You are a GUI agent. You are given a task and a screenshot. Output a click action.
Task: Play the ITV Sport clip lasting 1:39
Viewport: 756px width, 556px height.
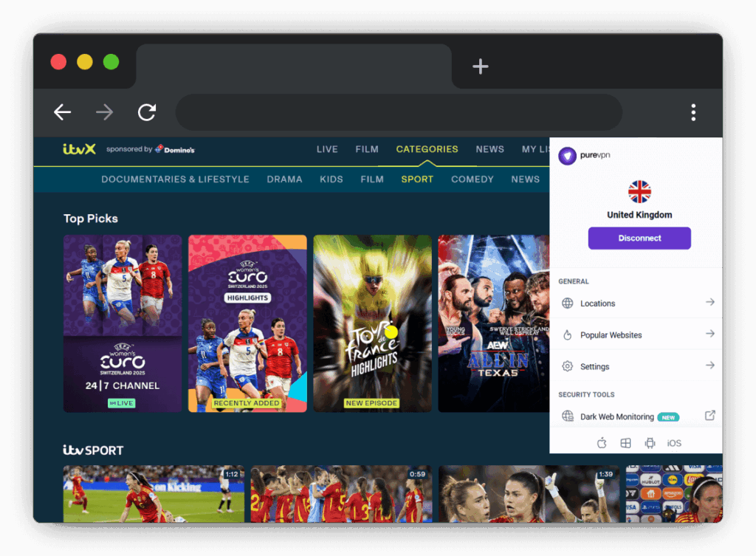coord(529,493)
